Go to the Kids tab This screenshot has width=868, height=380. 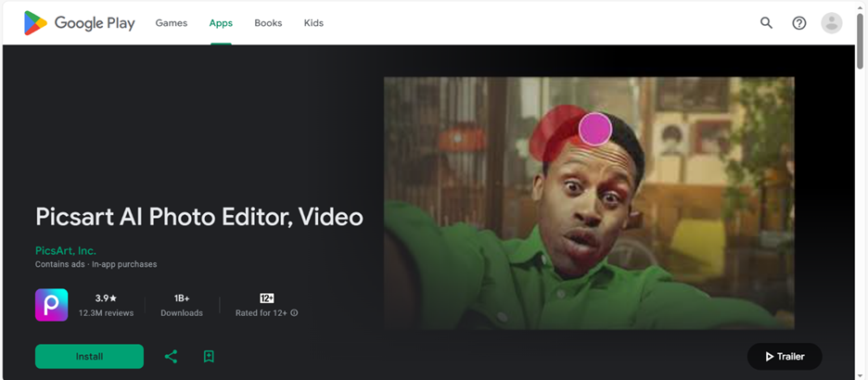click(x=313, y=23)
